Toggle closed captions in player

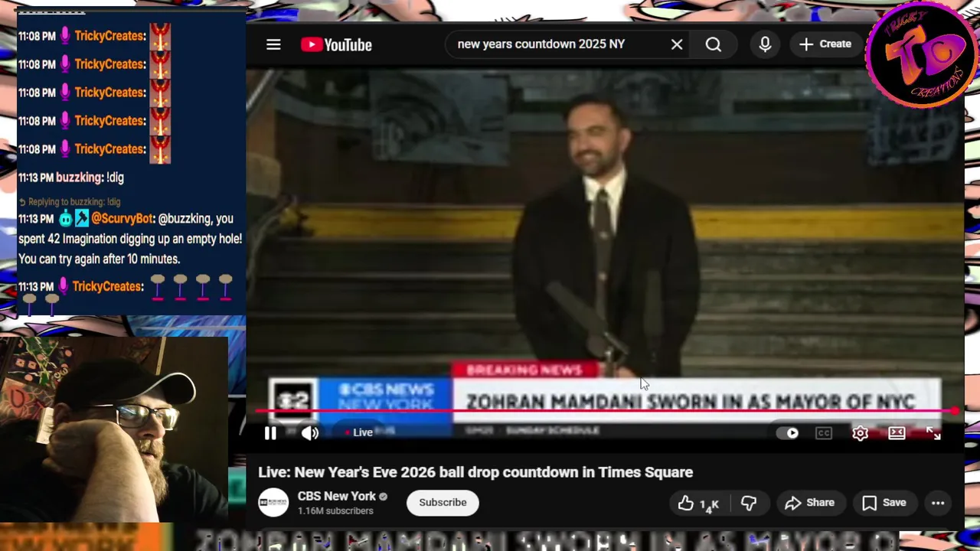824,433
